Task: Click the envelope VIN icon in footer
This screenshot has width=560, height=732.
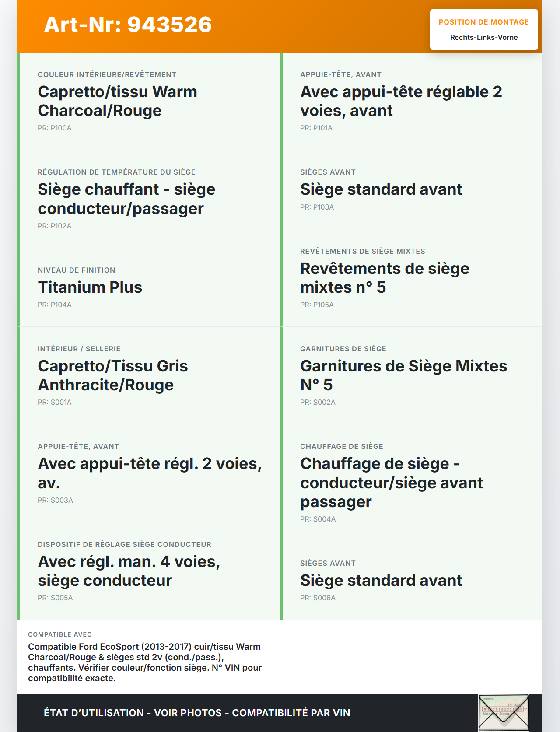Action: pyautogui.click(x=504, y=712)
